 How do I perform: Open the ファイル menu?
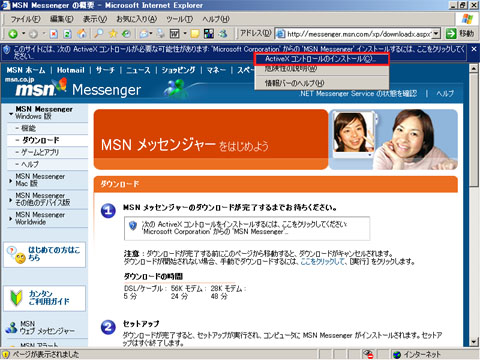tap(25, 19)
